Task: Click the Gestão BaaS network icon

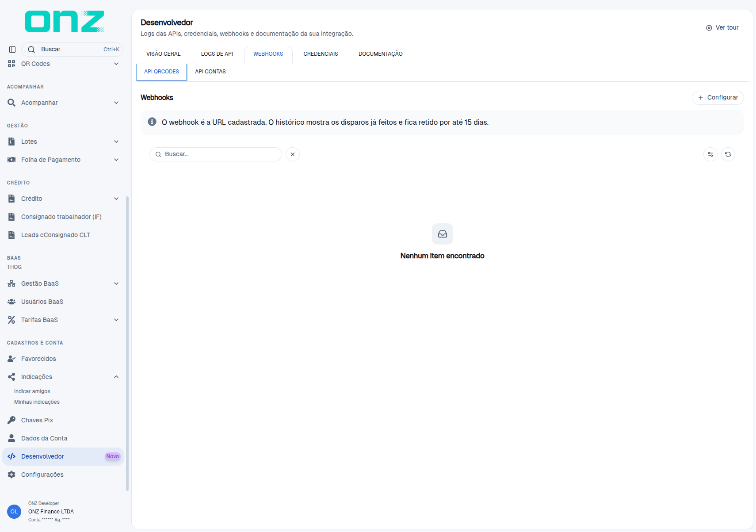Action: coord(11,283)
